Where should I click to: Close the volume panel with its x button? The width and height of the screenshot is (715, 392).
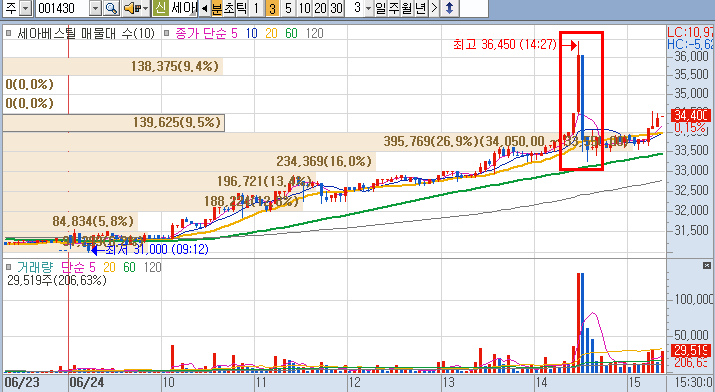[707, 265]
